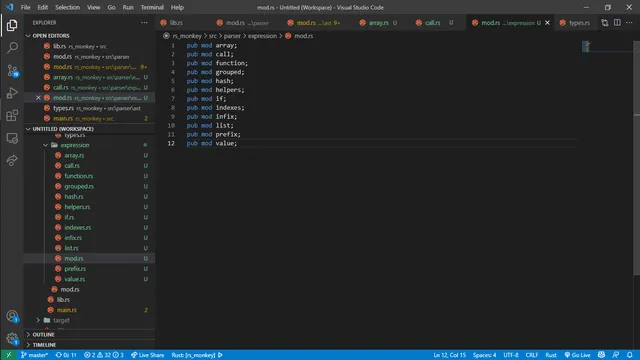This screenshot has height=360, width=640.
Task: Open the Run menu
Action: pyautogui.click(x=128, y=7)
